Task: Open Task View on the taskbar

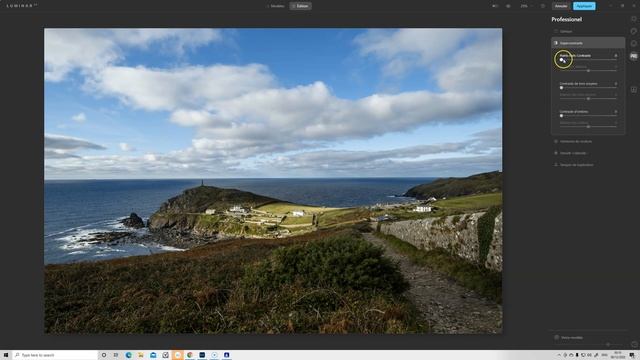Action: pos(116,355)
